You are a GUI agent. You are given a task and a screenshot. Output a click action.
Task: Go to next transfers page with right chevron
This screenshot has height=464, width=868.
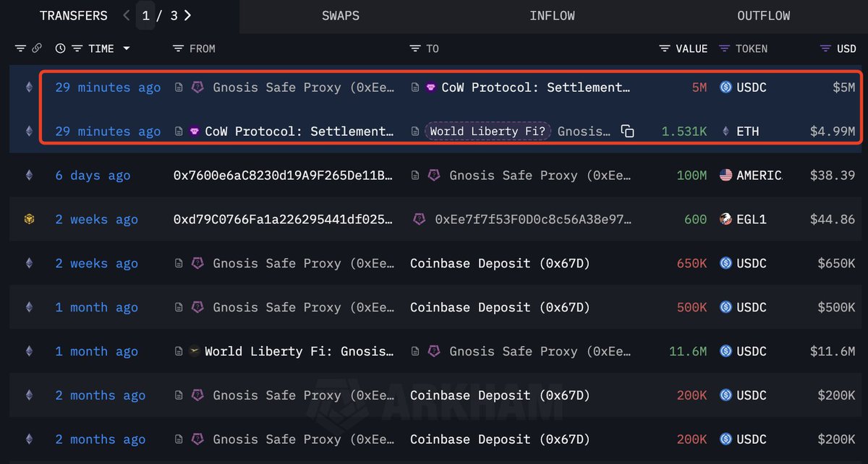click(x=188, y=15)
